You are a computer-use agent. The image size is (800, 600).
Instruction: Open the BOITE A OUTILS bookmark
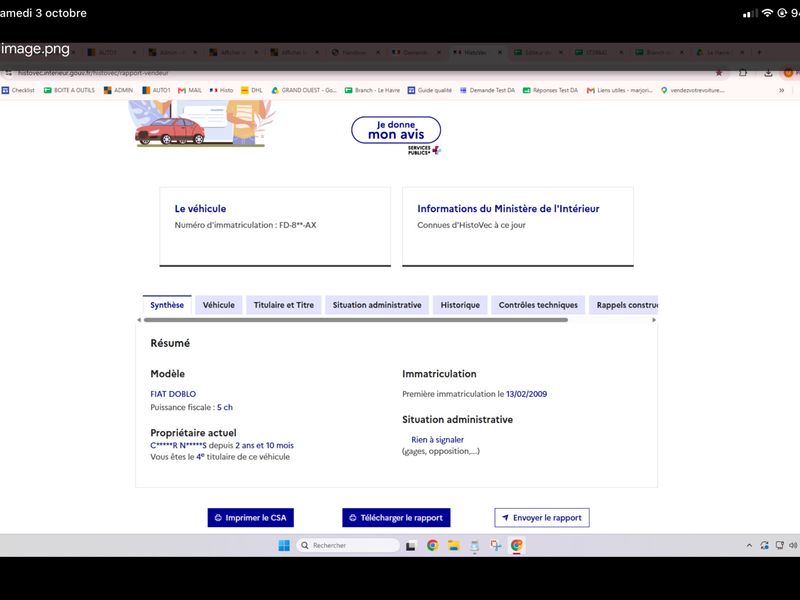click(69, 90)
